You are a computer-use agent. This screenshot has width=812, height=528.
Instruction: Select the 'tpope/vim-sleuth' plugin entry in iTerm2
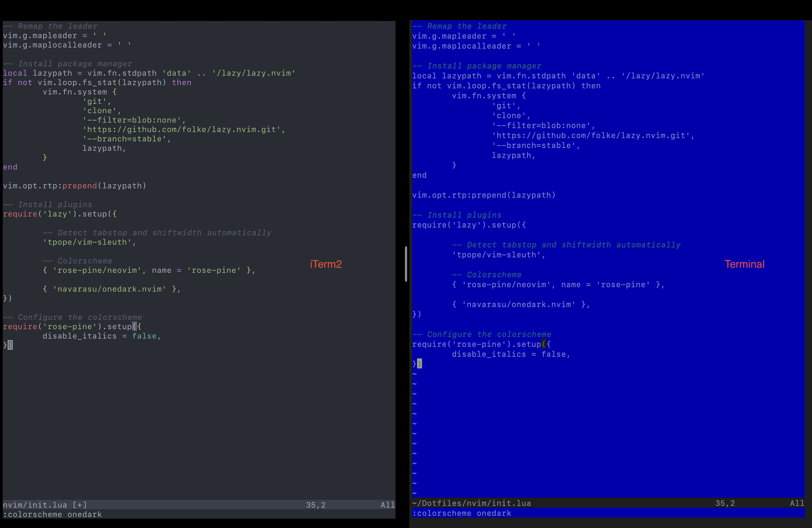(x=89, y=242)
